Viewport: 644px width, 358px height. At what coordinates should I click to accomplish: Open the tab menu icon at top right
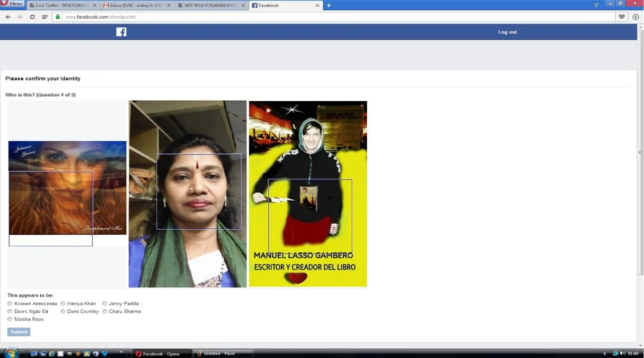pos(596,5)
